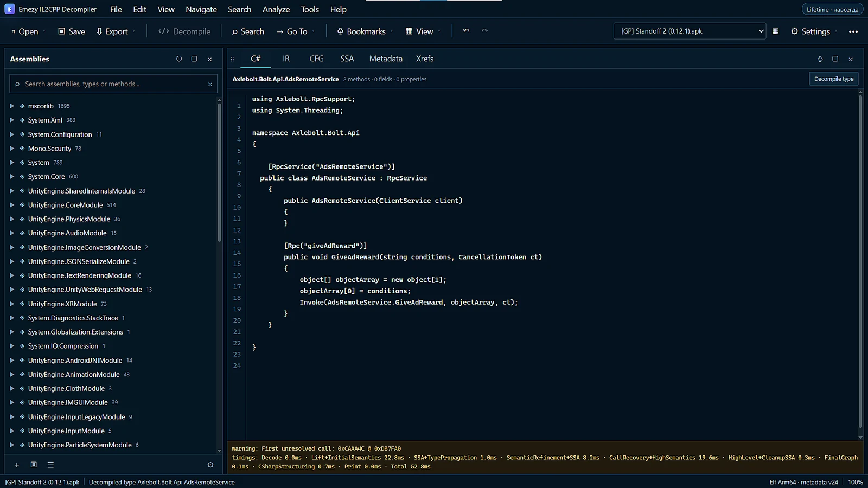Click the grid icon beside APK selector
The width and height of the screenshot is (868, 488).
coord(775,31)
